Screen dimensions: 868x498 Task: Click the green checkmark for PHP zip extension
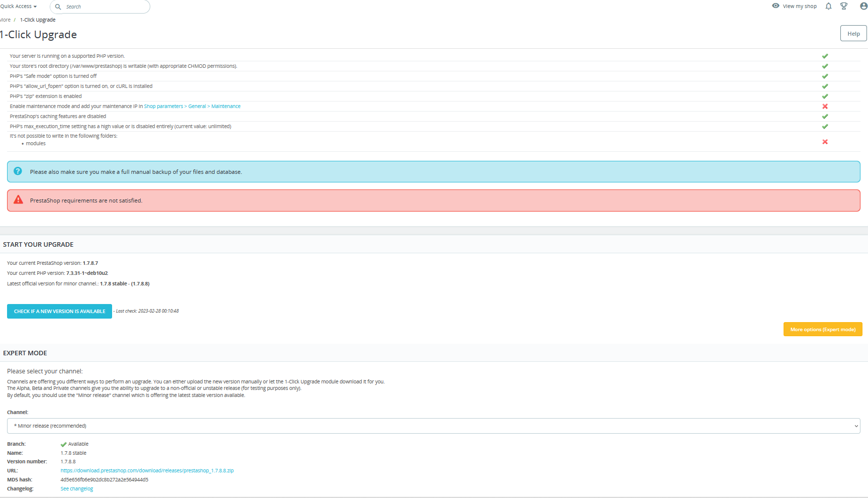tap(825, 96)
